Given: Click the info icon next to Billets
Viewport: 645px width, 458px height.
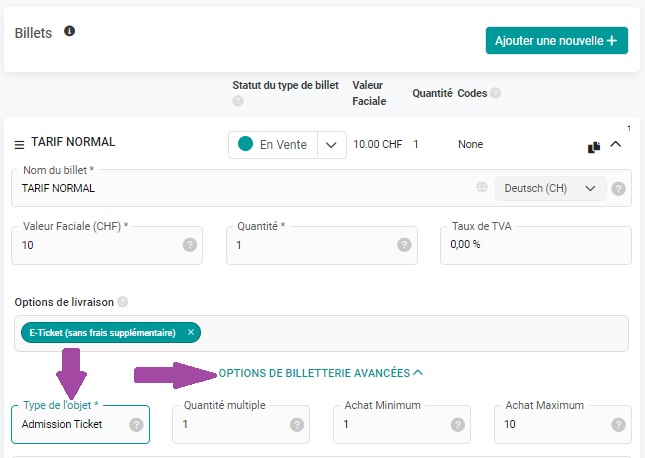Looking at the screenshot, I should (70, 31).
